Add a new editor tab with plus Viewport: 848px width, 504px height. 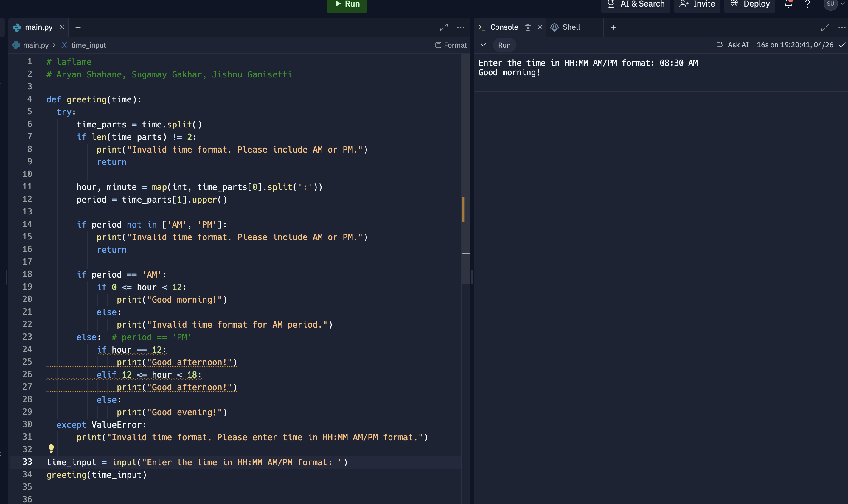pyautogui.click(x=78, y=27)
